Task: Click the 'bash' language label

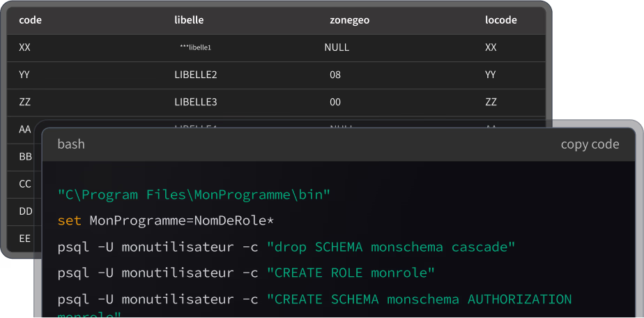Action: 71,144
